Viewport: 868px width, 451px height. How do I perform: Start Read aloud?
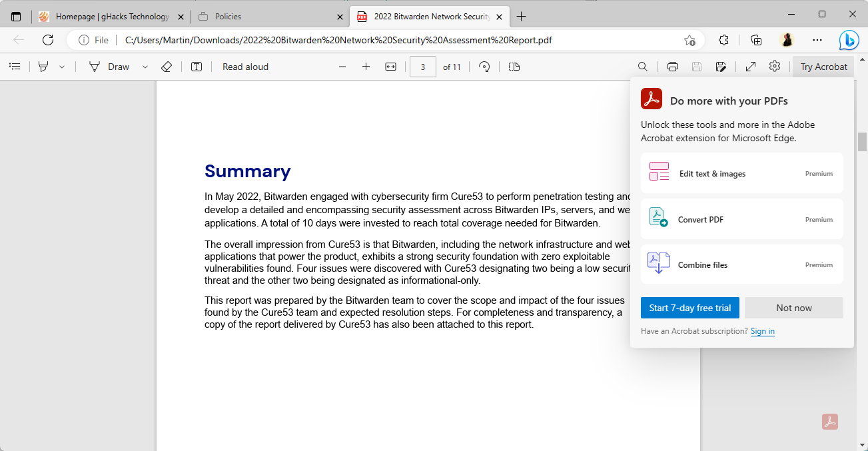click(x=245, y=67)
